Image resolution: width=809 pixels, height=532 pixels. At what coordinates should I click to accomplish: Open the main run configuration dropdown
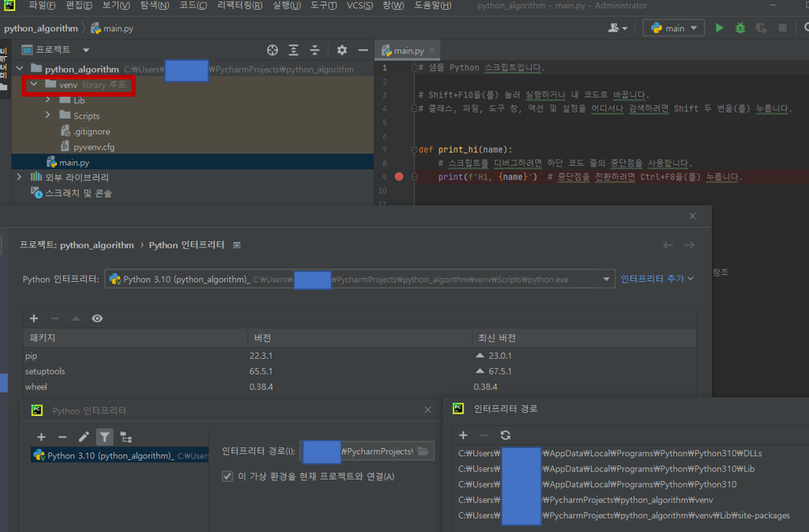pyautogui.click(x=674, y=28)
